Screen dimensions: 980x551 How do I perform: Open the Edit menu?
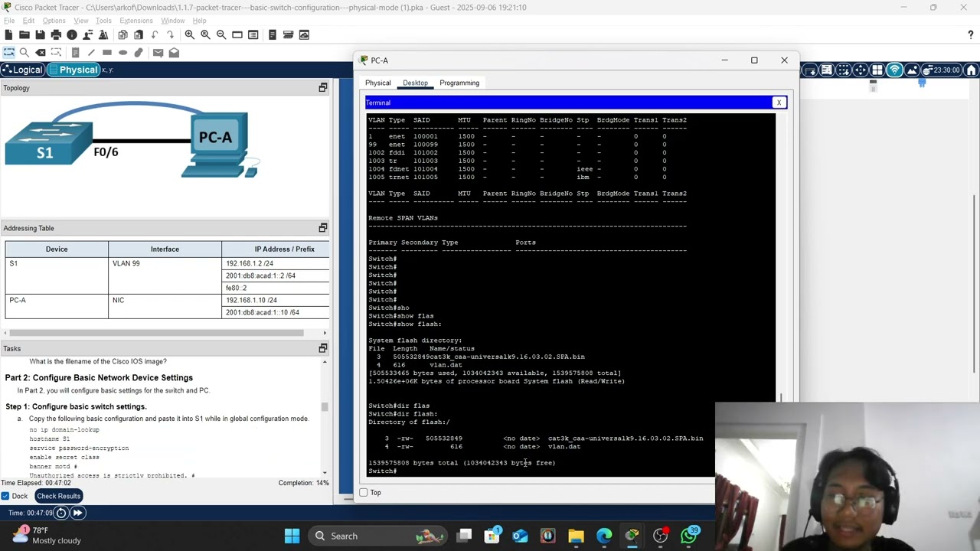(28, 21)
